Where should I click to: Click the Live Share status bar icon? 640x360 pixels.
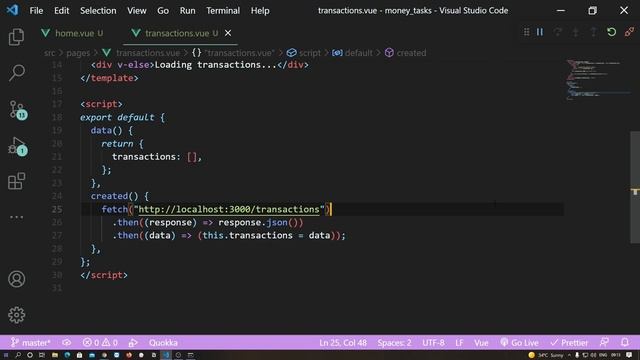tap(133, 342)
